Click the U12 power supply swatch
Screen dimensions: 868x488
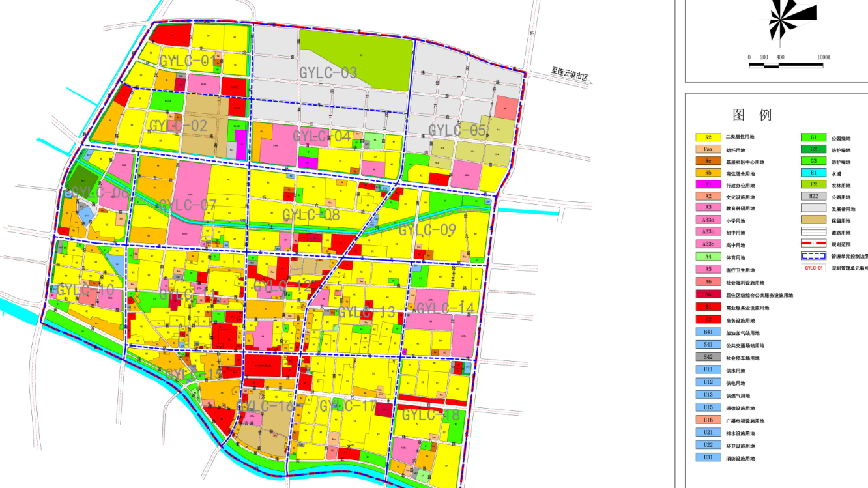pyautogui.click(x=708, y=382)
